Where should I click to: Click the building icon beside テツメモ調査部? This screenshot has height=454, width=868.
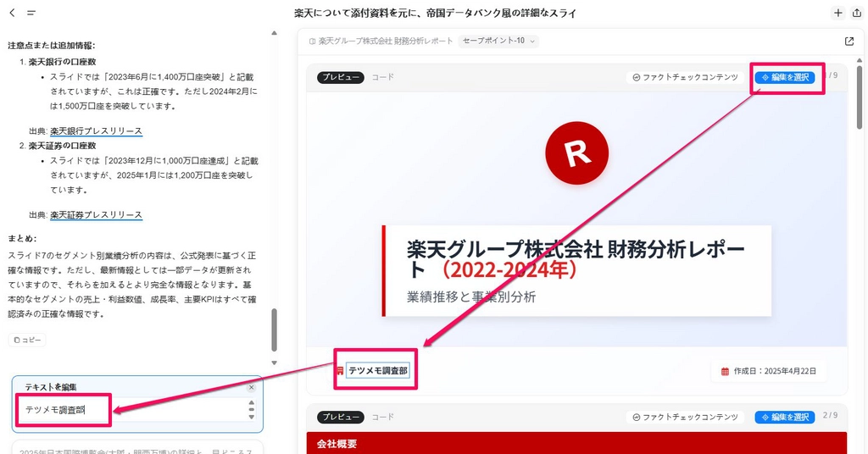pos(340,370)
